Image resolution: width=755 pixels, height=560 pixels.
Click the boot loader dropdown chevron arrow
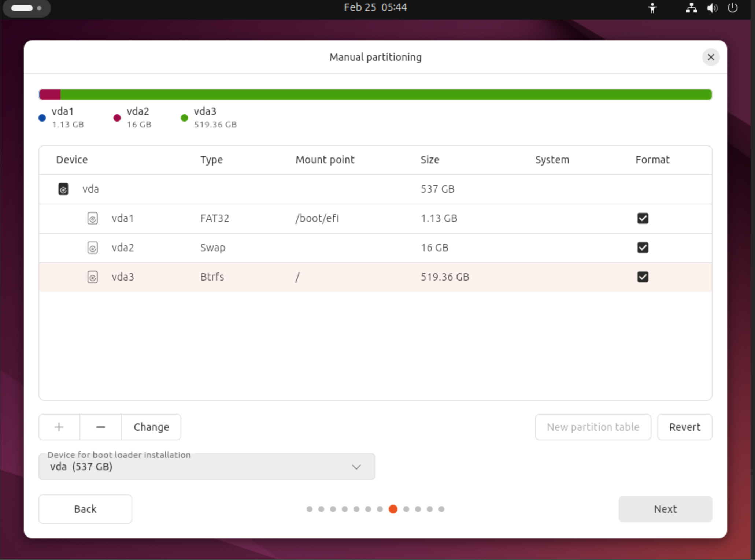[x=356, y=467]
